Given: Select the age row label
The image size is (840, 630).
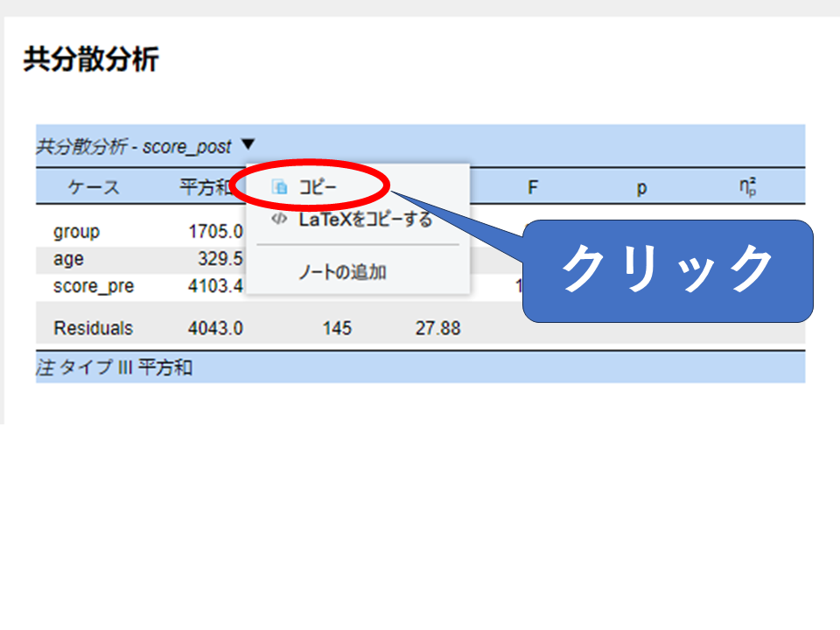Looking at the screenshot, I should click(68, 259).
